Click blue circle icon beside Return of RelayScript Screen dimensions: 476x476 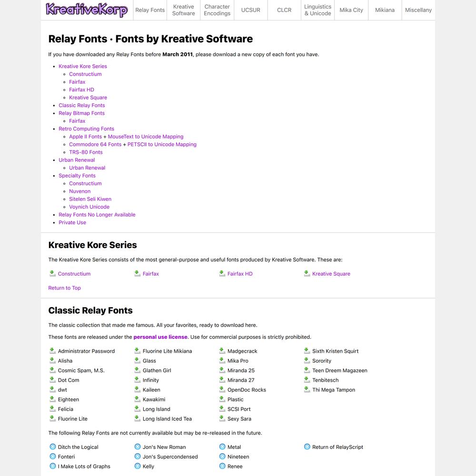click(x=307, y=447)
